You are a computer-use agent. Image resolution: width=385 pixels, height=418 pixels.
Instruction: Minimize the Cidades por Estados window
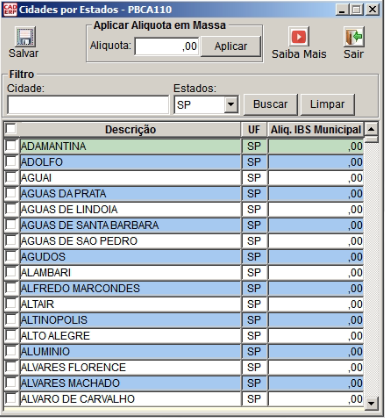(x=342, y=9)
